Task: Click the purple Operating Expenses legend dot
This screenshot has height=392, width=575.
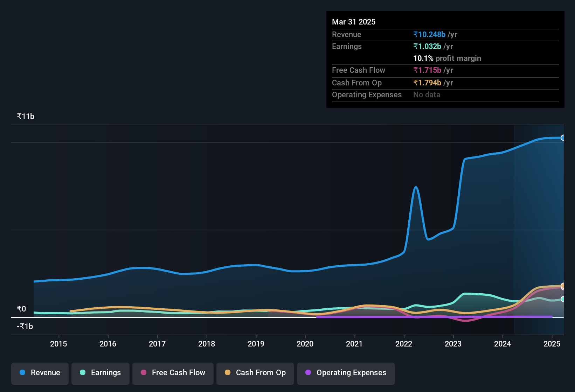Action: click(308, 373)
